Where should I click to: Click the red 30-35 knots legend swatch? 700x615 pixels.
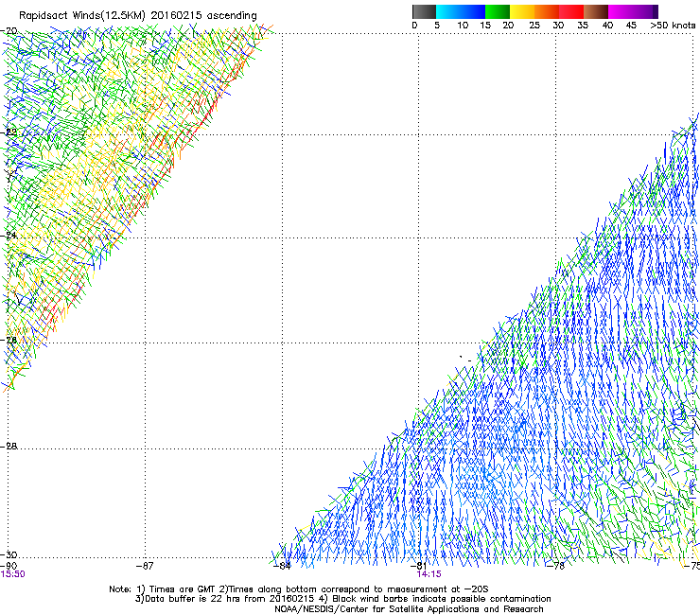point(571,11)
